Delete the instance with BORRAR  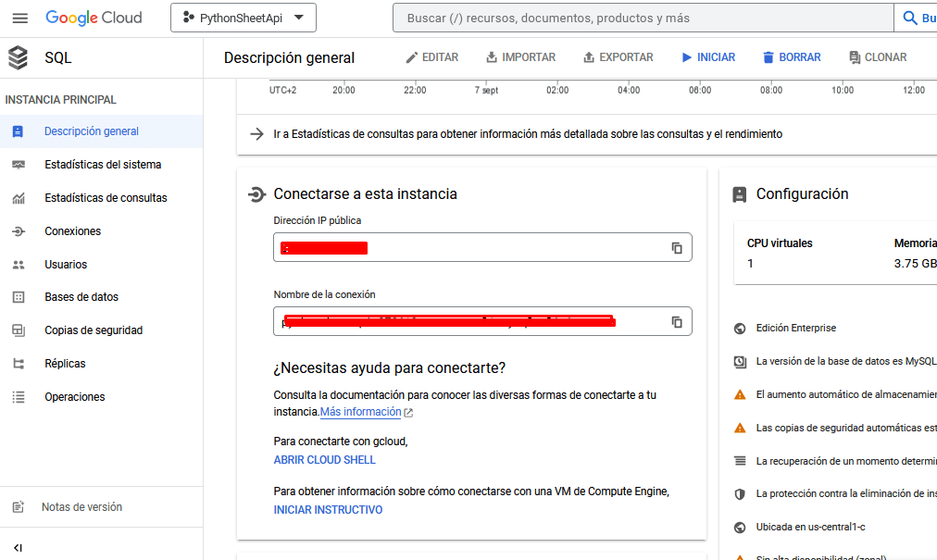click(x=791, y=57)
